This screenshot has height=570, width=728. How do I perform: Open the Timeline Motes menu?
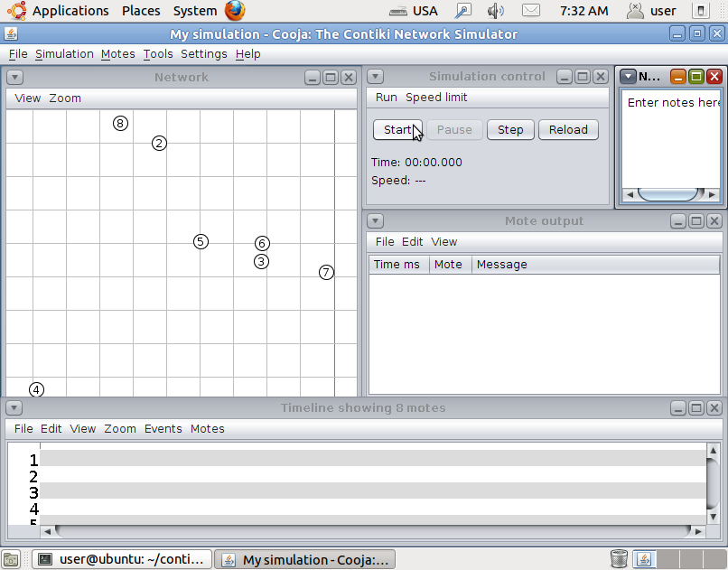208,429
